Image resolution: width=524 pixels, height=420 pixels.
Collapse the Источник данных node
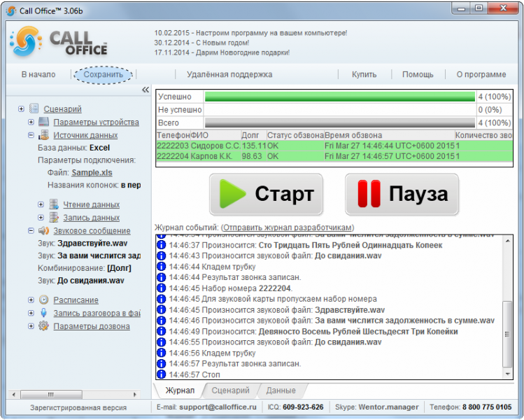31,135
